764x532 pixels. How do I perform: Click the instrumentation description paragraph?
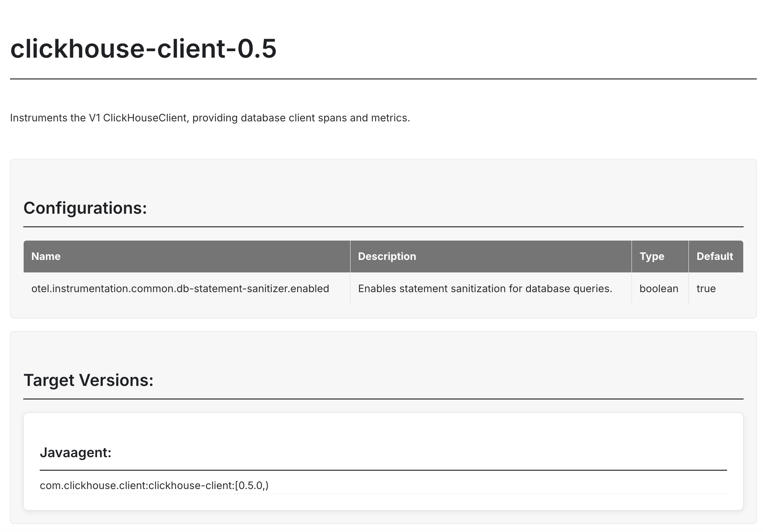[210, 118]
